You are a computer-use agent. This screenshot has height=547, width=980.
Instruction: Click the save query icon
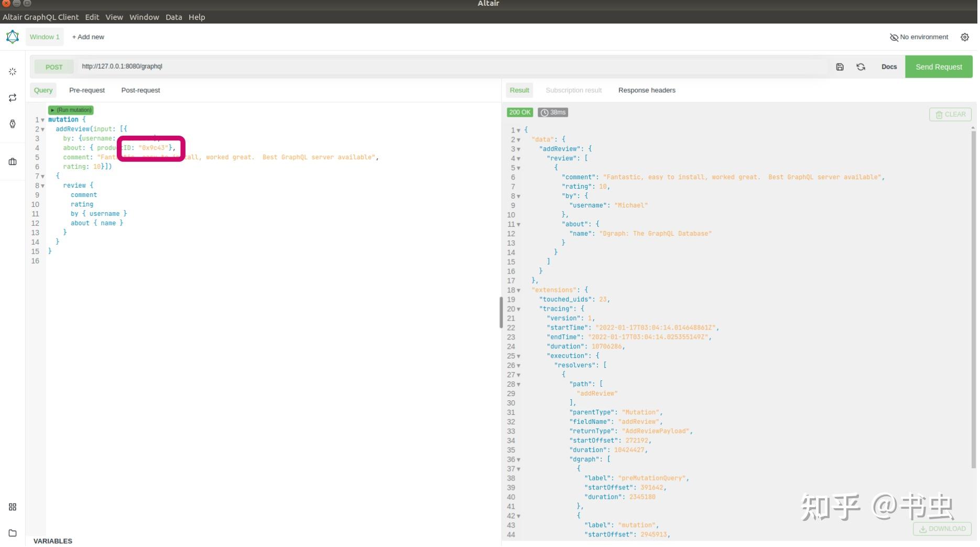pos(840,67)
